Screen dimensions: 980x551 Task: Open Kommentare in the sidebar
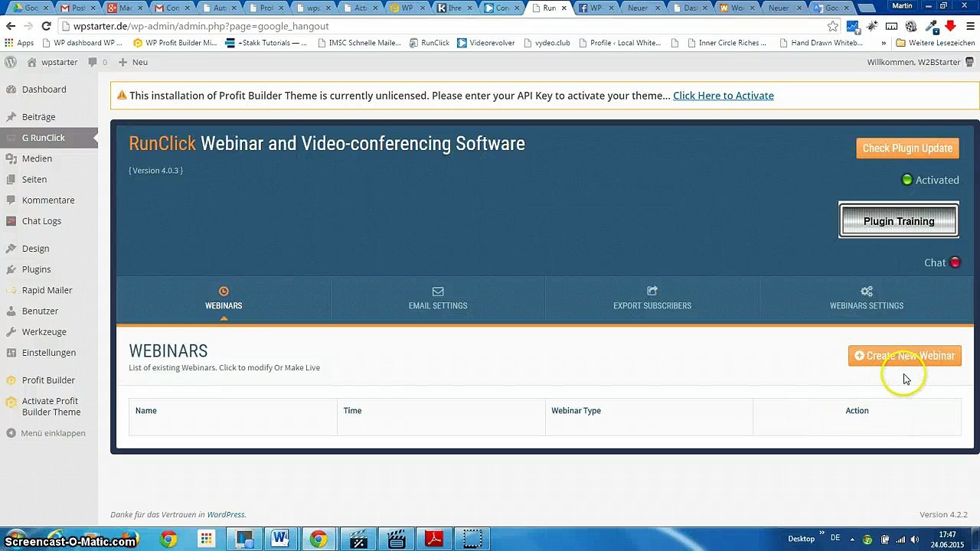click(x=48, y=200)
